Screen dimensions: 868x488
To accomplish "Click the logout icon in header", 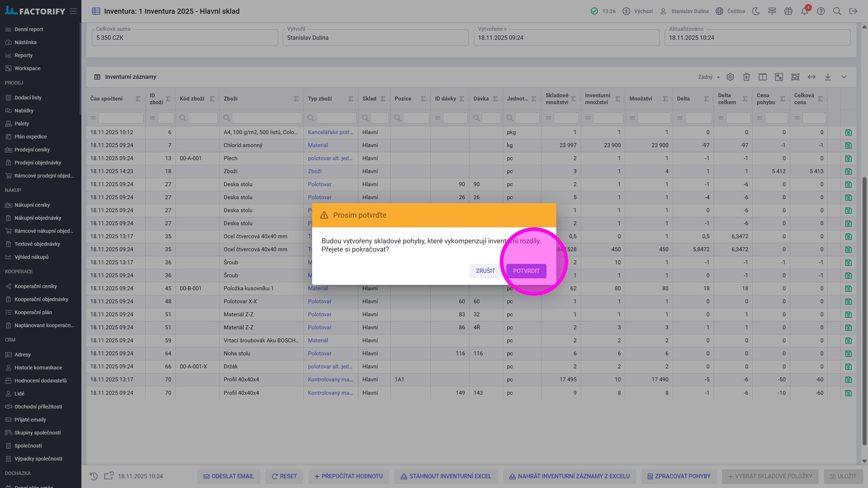I will point(853,11).
